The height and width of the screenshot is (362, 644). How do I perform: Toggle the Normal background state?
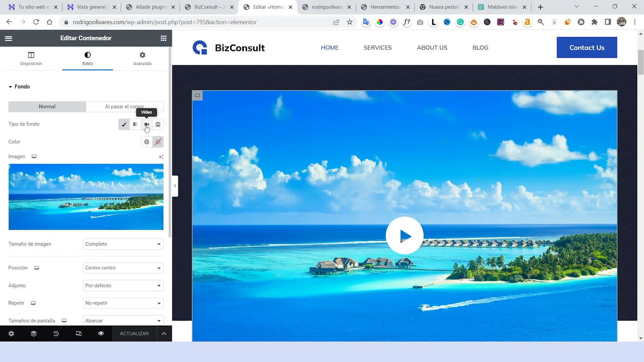point(47,106)
